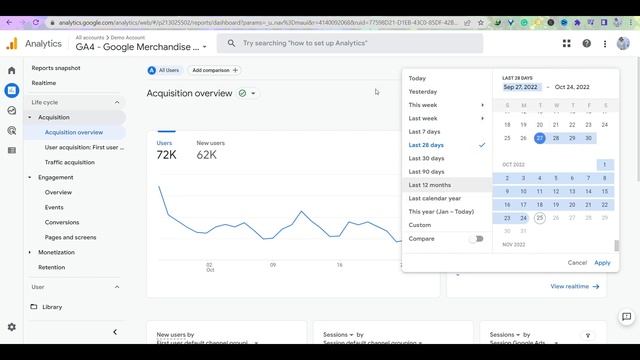Open User acquisition: First user report
The height and width of the screenshot is (360, 640).
(84, 147)
